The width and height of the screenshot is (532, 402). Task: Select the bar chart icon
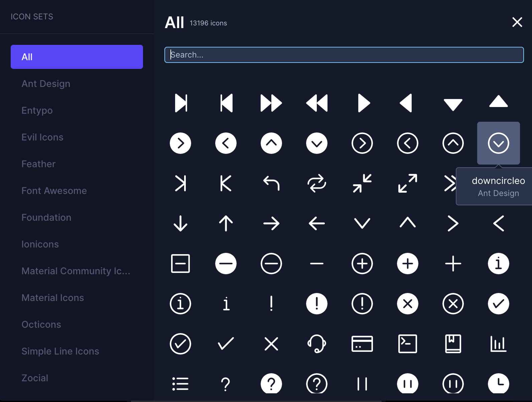coord(498,344)
